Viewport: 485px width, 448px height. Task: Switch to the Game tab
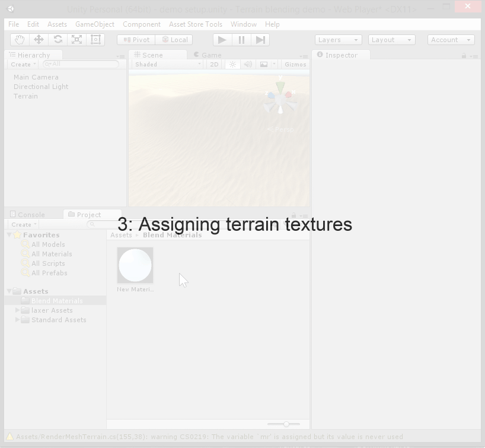tap(208, 55)
